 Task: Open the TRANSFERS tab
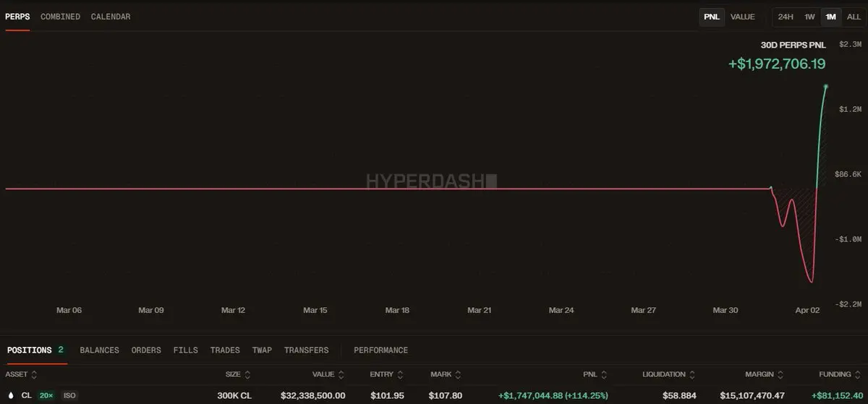point(306,350)
